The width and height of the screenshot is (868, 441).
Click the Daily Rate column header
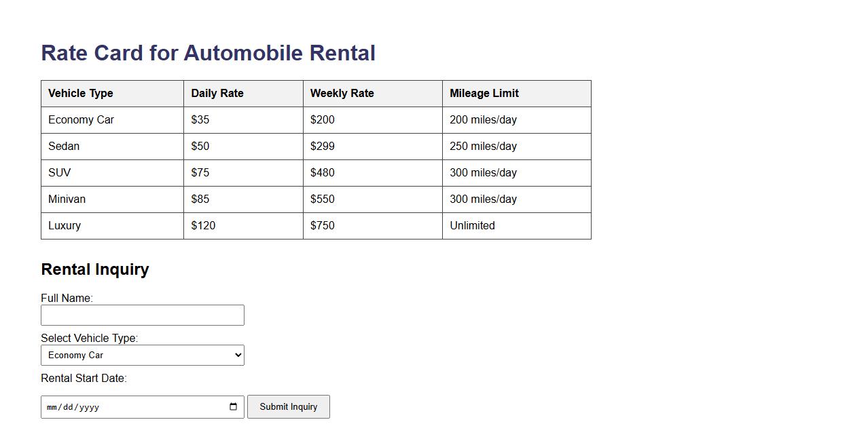pyautogui.click(x=217, y=94)
